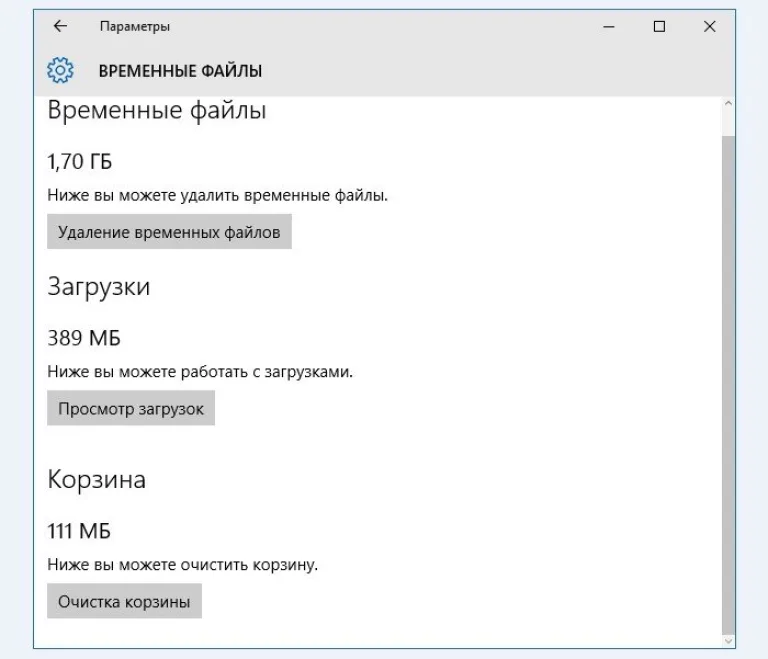The width and height of the screenshot is (768, 659).
Task: Click Удаление временных файлов button
Action: 169,232
